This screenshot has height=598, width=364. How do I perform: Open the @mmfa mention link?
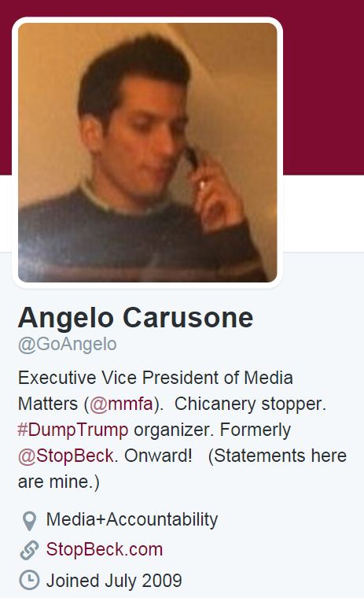[x=121, y=404]
